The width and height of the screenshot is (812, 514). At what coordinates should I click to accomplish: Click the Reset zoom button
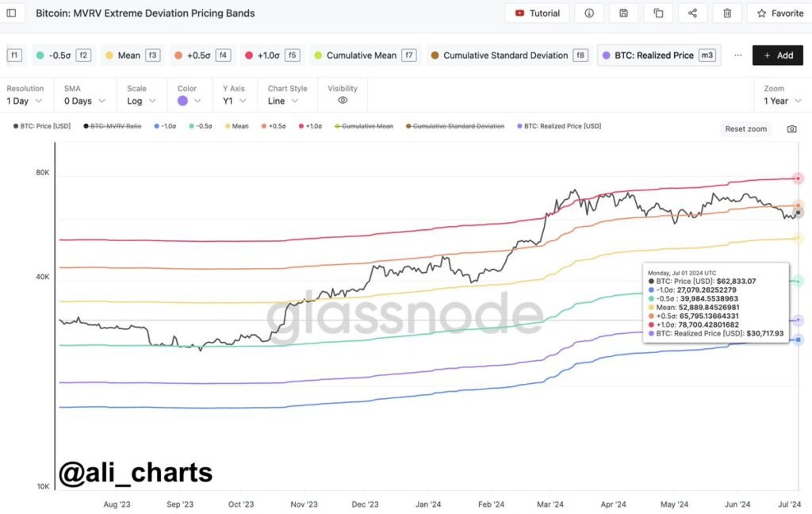pyautogui.click(x=745, y=128)
